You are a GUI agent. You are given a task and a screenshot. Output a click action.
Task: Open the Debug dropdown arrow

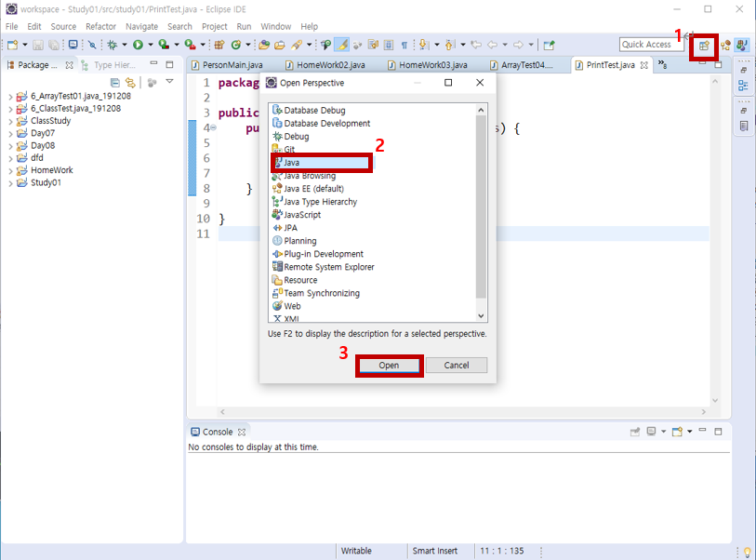pyautogui.click(x=125, y=45)
